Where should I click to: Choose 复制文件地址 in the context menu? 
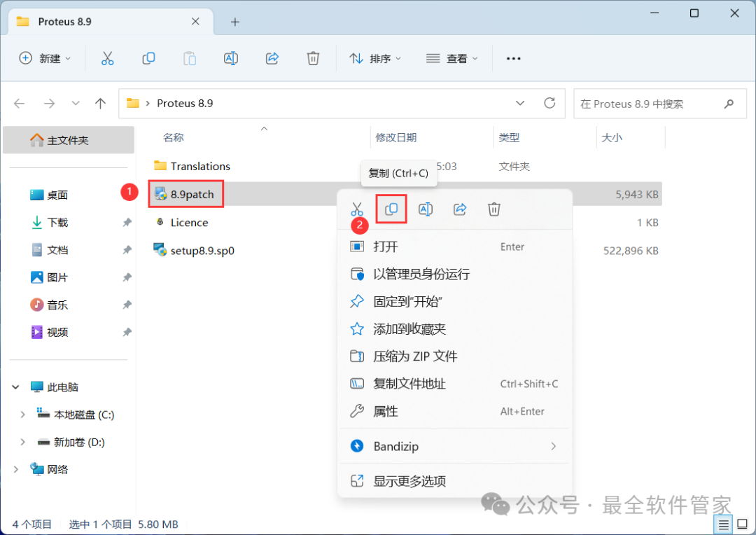(x=455, y=384)
